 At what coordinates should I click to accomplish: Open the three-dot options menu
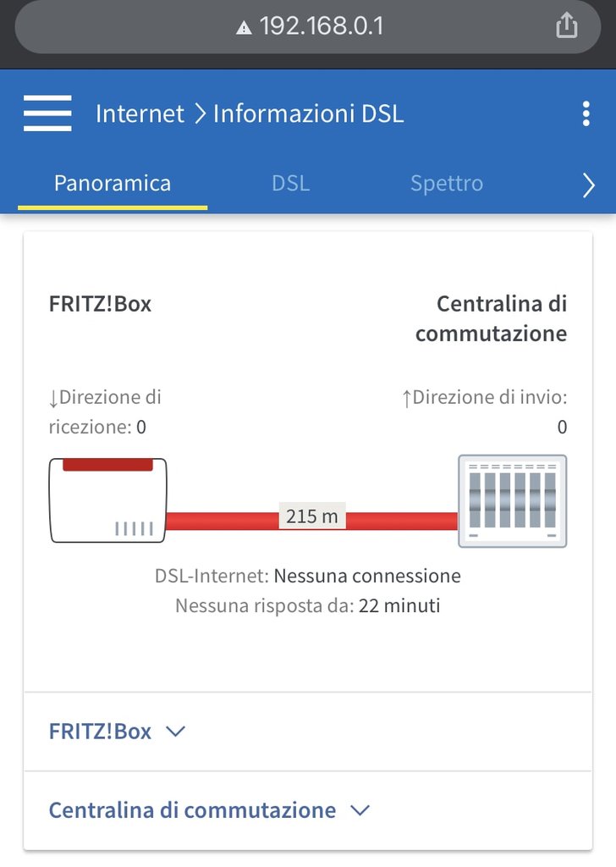[586, 114]
